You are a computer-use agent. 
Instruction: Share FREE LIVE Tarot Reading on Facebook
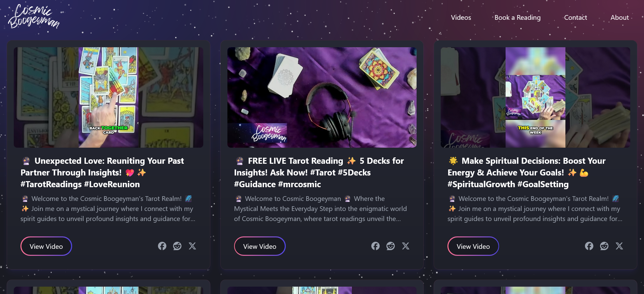tap(375, 246)
